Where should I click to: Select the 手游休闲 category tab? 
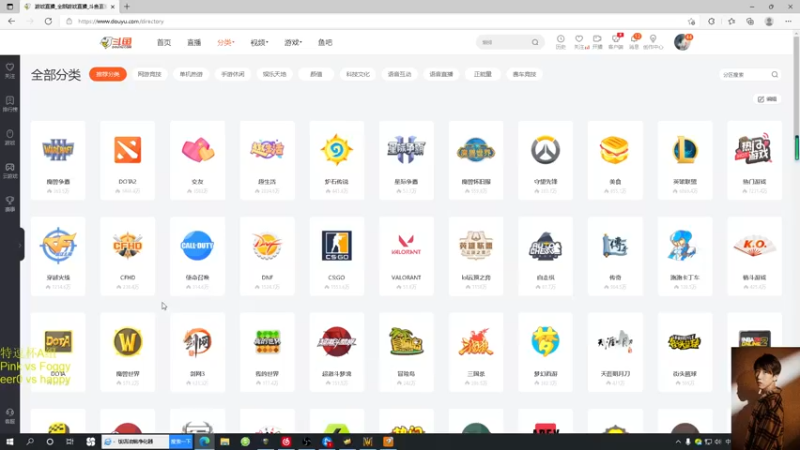click(233, 74)
